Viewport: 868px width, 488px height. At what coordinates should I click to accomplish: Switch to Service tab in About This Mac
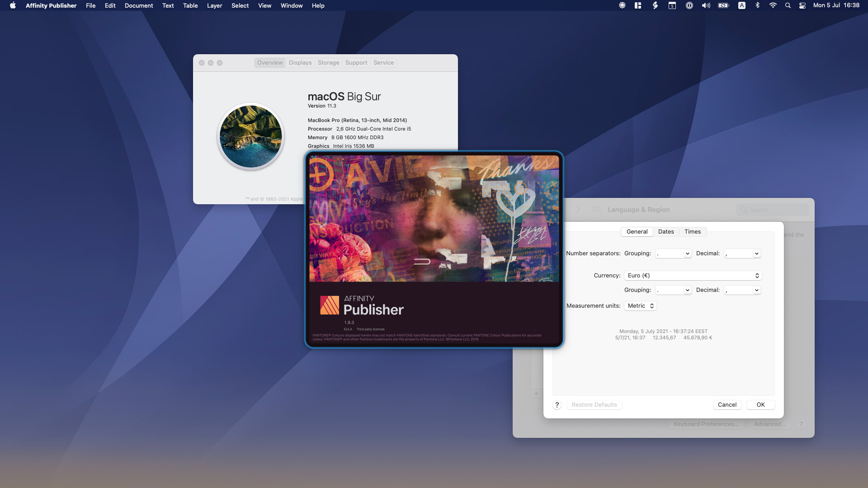click(383, 63)
